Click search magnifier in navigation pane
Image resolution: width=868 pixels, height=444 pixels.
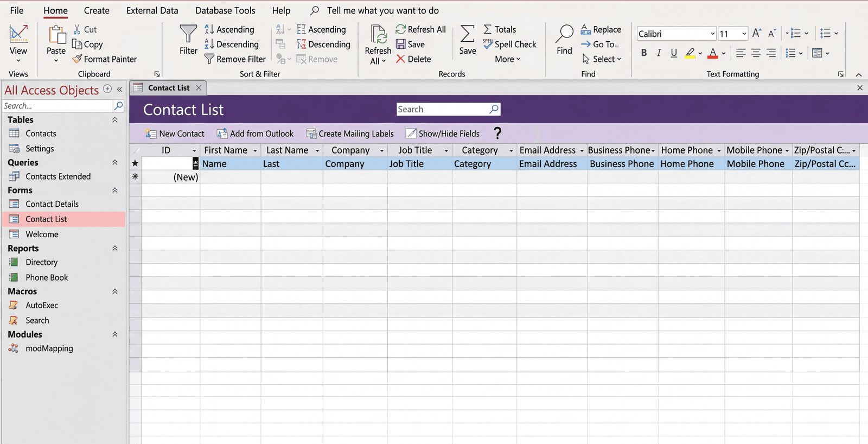pyautogui.click(x=118, y=106)
